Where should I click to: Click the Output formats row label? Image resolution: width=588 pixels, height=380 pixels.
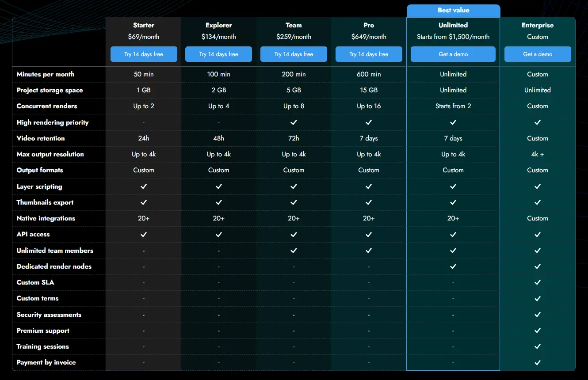point(40,170)
